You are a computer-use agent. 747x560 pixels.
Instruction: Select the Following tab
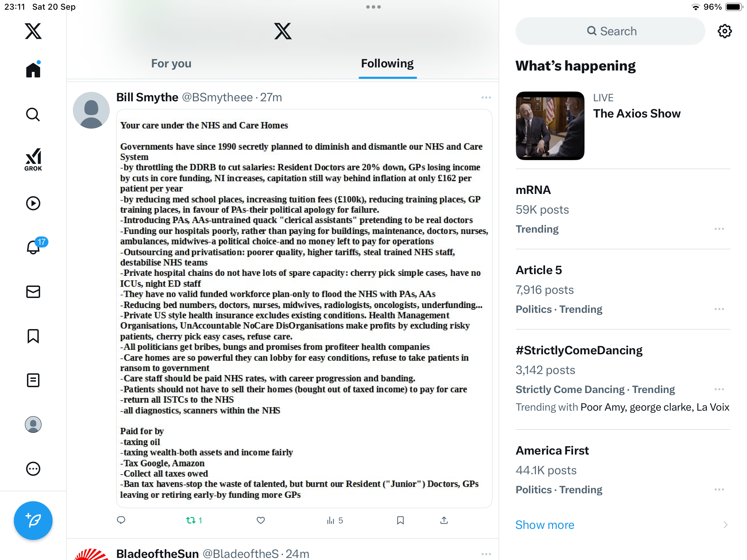pyautogui.click(x=387, y=64)
